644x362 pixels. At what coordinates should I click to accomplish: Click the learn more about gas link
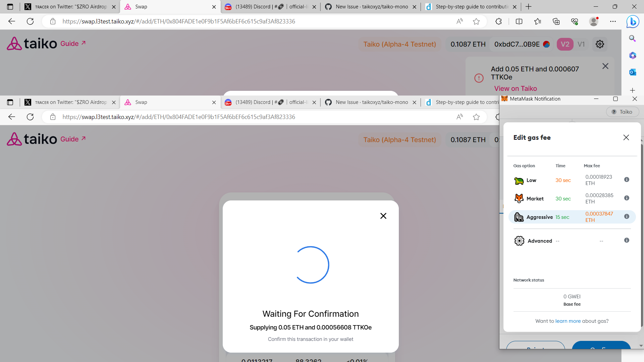(568, 321)
